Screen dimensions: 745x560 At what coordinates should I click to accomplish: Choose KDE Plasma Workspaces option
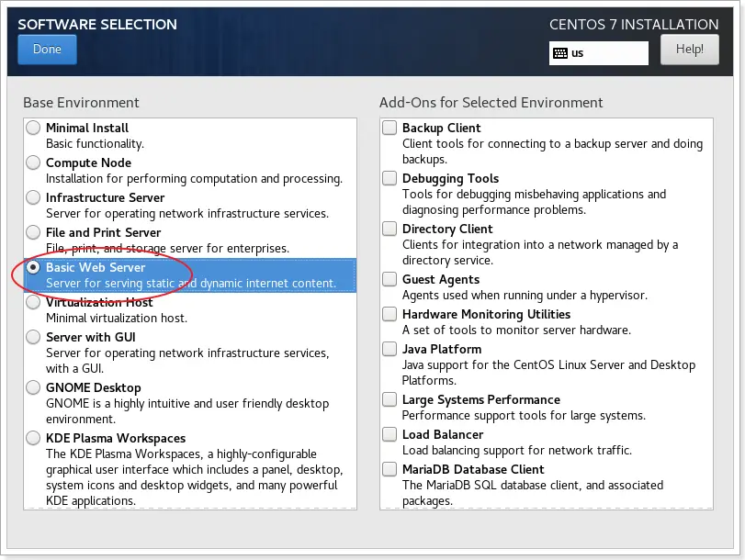coord(34,439)
